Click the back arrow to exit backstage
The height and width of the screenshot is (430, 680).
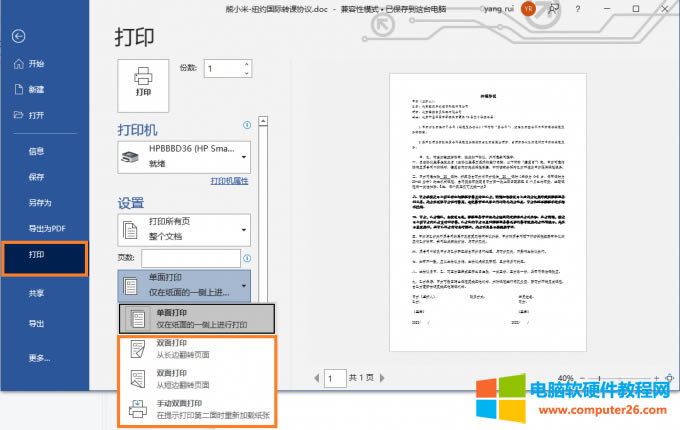(18, 37)
